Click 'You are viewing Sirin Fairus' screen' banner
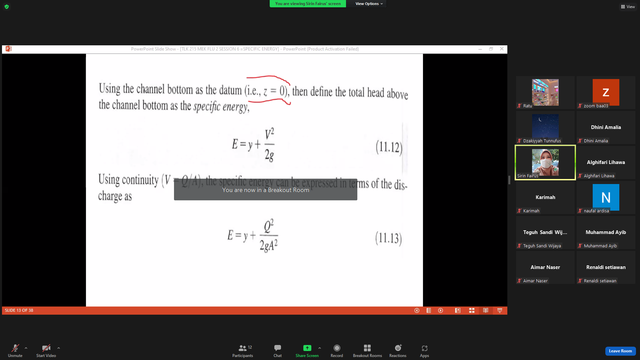Image resolution: width=640 pixels, height=360 pixels. coord(308,4)
